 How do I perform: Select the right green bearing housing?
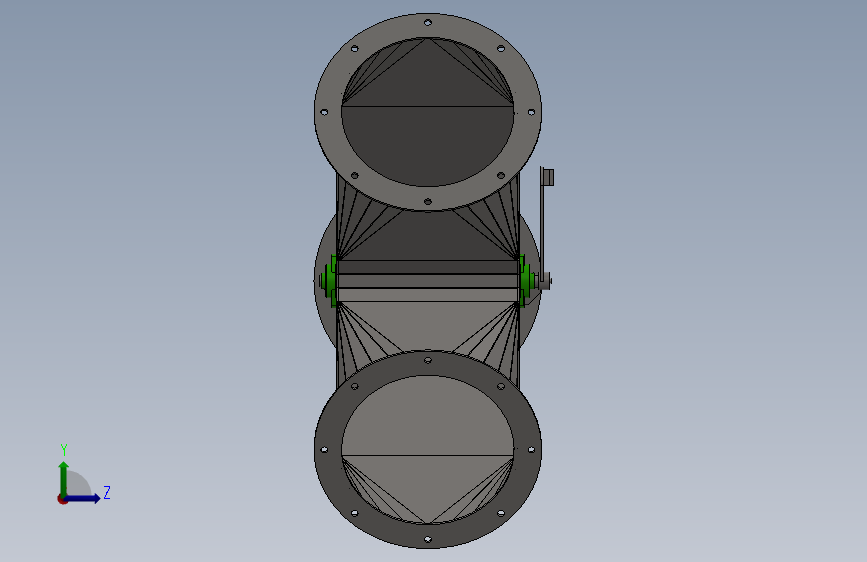(525, 280)
